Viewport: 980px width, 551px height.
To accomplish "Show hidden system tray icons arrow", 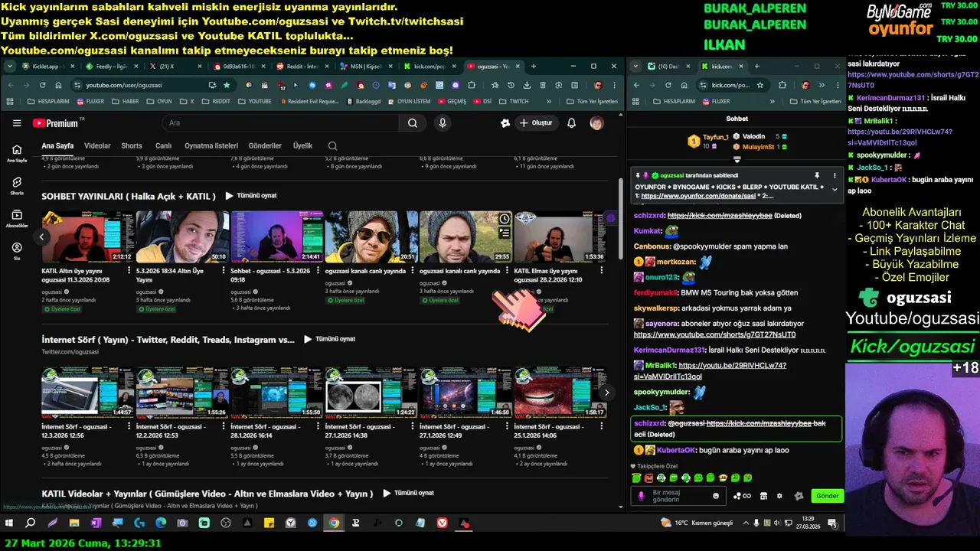I will (x=745, y=523).
